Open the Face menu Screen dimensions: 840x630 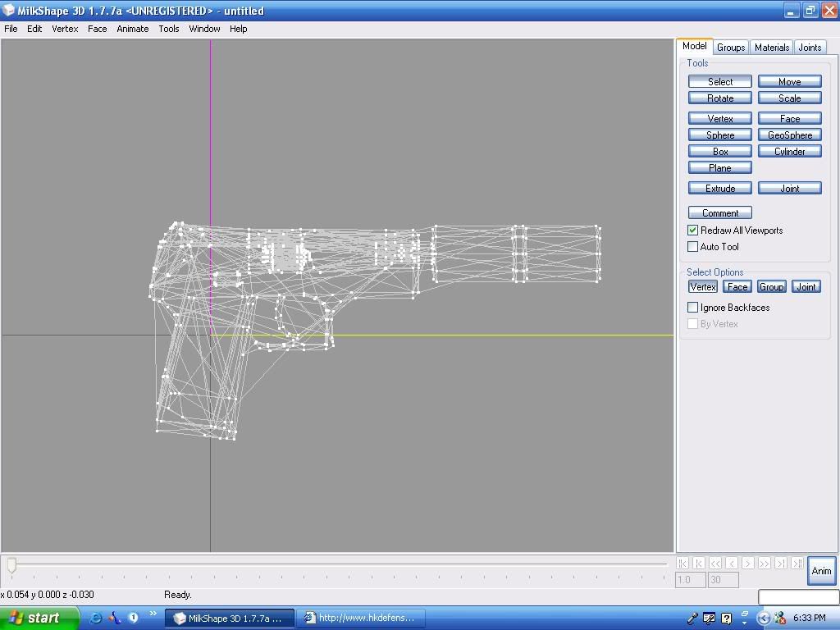(97, 29)
